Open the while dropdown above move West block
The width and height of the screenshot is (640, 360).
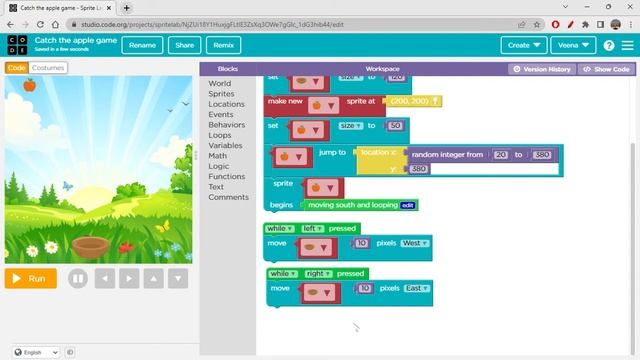click(x=280, y=229)
